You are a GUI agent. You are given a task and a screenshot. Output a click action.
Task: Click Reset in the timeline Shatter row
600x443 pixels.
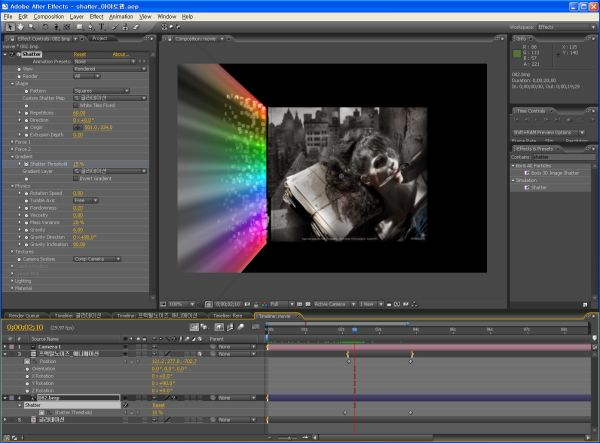[x=158, y=405]
